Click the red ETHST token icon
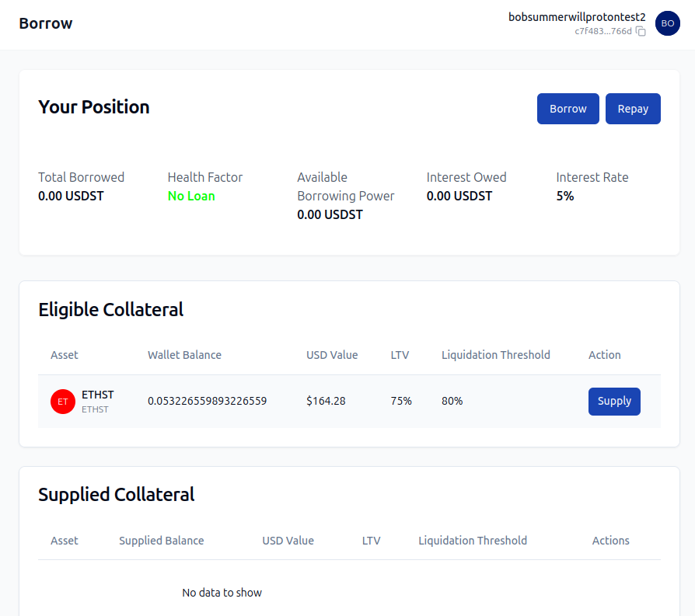The height and width of the screenshot is (616, 695). pyautogui.click(x=62, y=402)
